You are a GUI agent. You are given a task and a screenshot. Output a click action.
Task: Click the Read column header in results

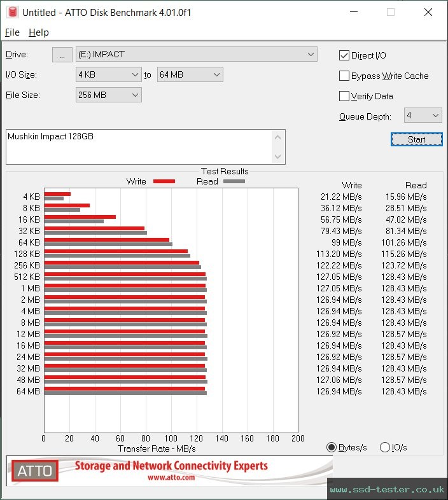[x=416, y=185]
